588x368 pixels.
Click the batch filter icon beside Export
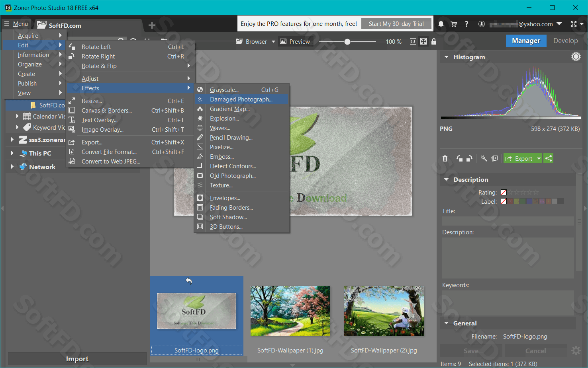494,158
